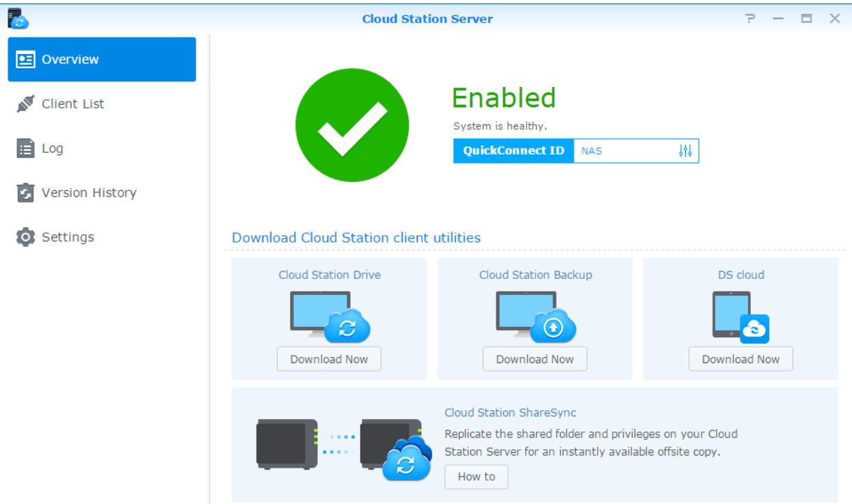Open the help question mark icon

click(751, 18)
